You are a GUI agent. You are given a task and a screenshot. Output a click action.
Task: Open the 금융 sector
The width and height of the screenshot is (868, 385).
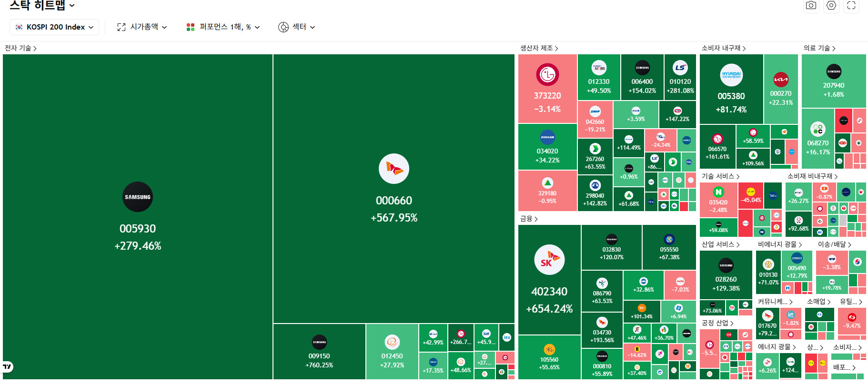coord(529,219)
